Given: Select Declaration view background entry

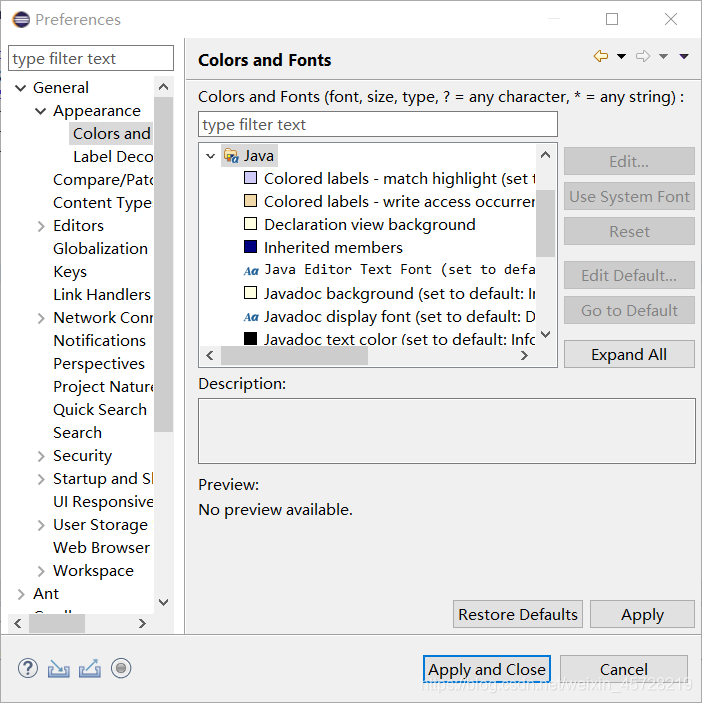Looking at the screenshot, I should point(370,225).
